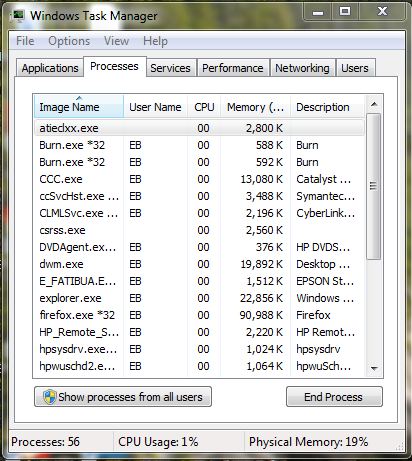Screen dimensions: 412x461
Task: Switch to the Performance tab
Action: point(233,68)
